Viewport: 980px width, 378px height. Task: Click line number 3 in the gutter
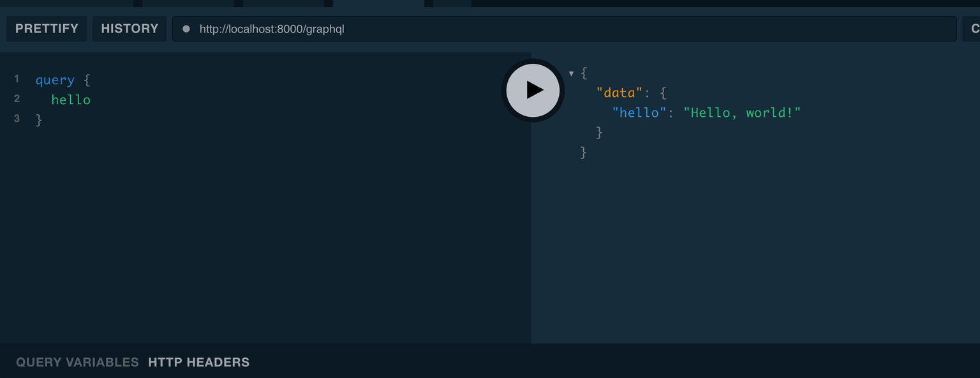coord(17,119)
